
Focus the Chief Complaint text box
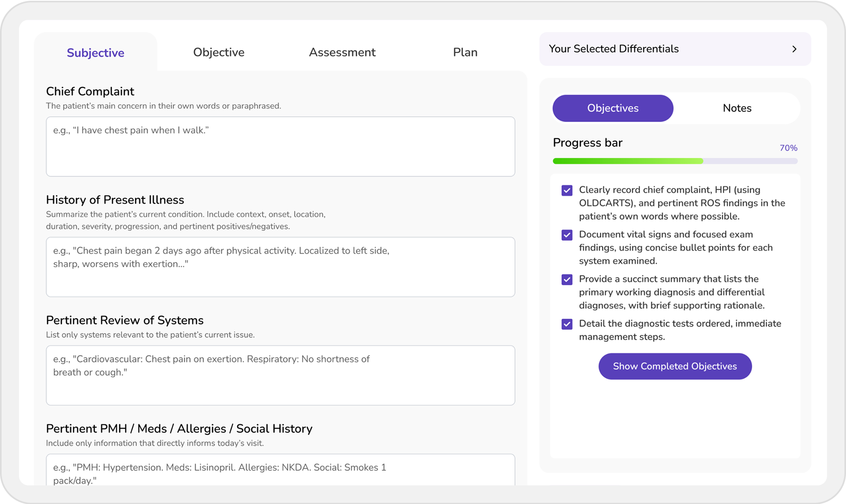point(280,146)
